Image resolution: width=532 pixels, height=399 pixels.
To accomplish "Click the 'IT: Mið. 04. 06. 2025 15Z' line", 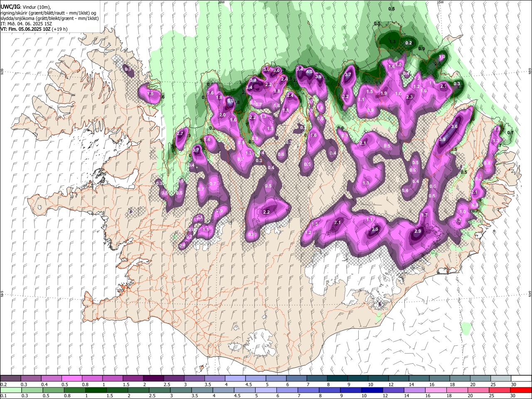I will pos(26,24).
